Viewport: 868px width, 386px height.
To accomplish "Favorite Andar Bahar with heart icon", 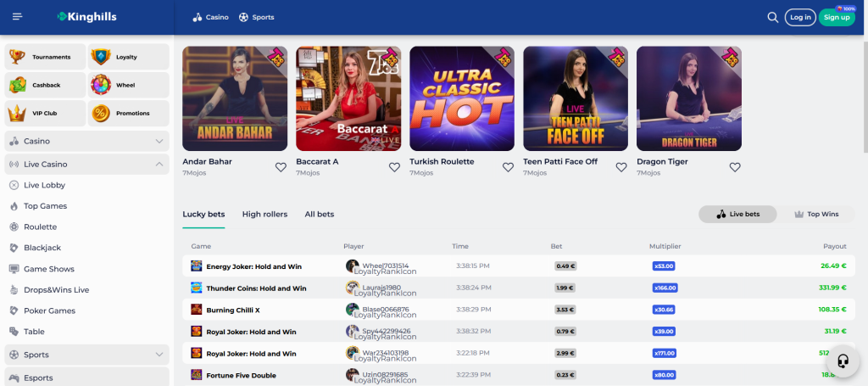I will (281, 167).
